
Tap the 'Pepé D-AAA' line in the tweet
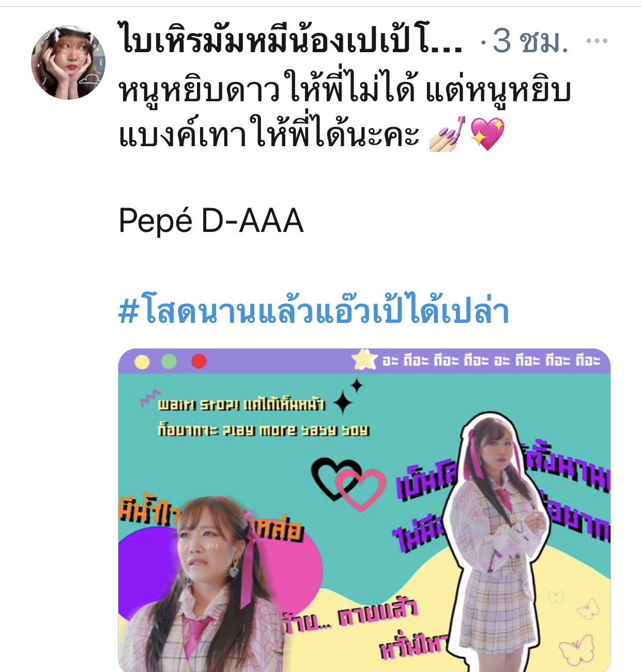click(211, 221)
